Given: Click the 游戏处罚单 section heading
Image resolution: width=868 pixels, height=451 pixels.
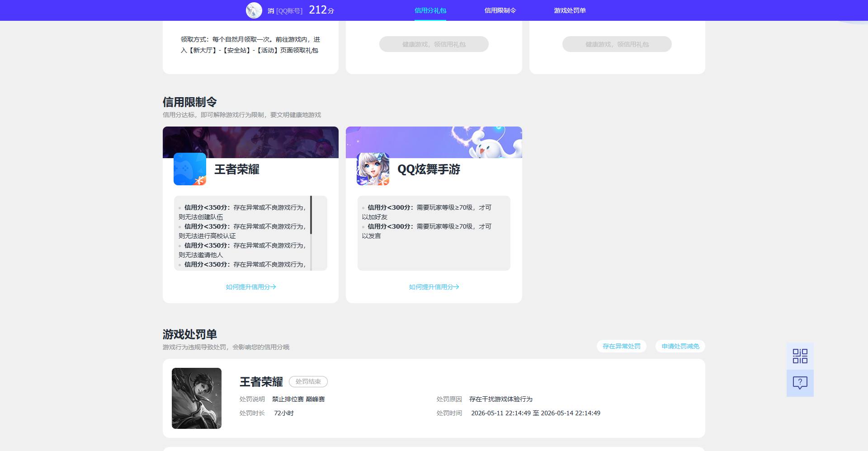Looking at the screenshot, I should point(190,334).
